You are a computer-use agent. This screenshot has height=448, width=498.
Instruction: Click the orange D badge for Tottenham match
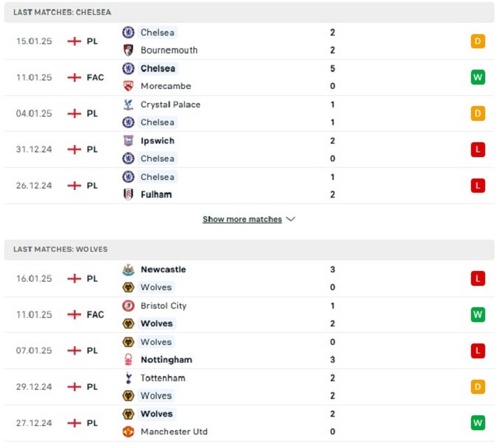click(477, 387)
